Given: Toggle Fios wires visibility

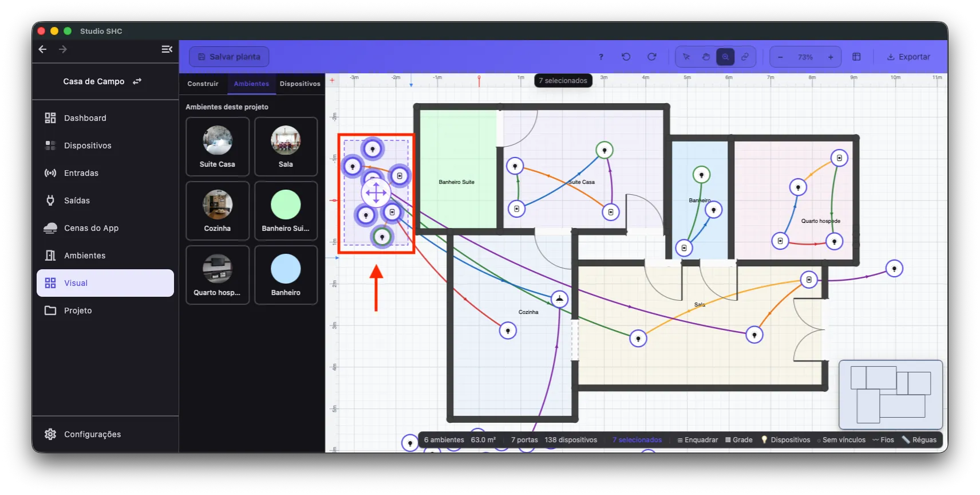Looking at the screenshot, I should pyautogui.click(x=883, y=440).
